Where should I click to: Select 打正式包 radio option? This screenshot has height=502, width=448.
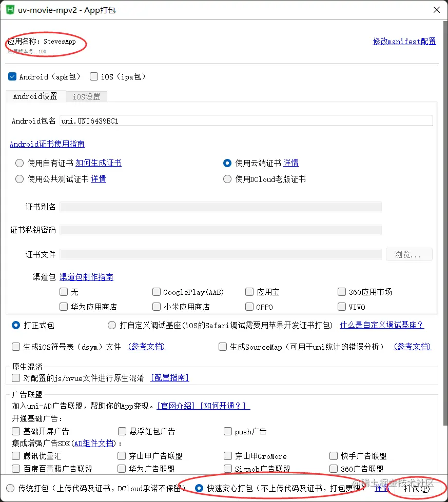pos(16,325)
